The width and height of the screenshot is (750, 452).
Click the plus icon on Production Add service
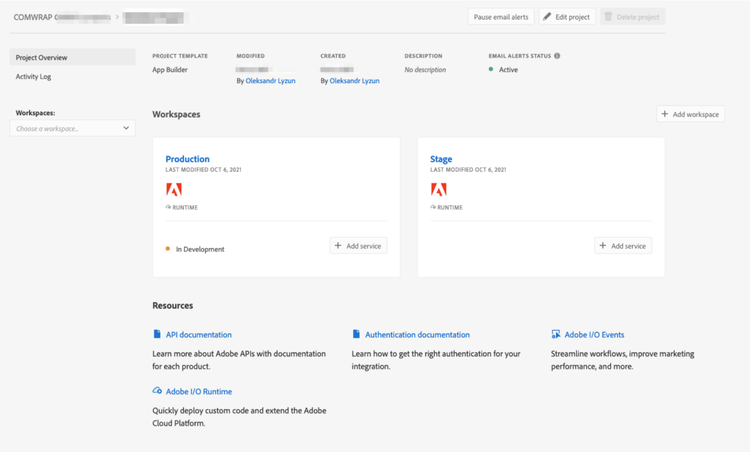click(338, 245)
